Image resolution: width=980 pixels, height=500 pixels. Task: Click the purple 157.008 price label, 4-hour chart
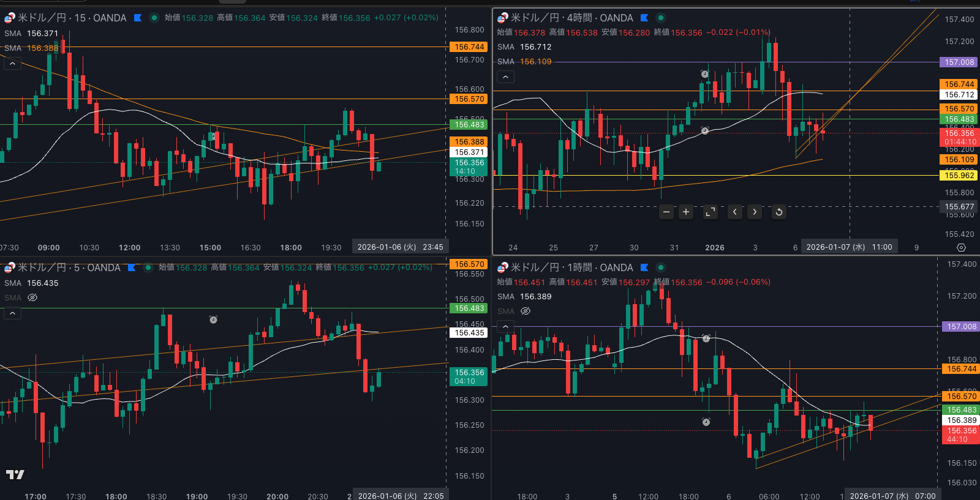pos(959,62)
